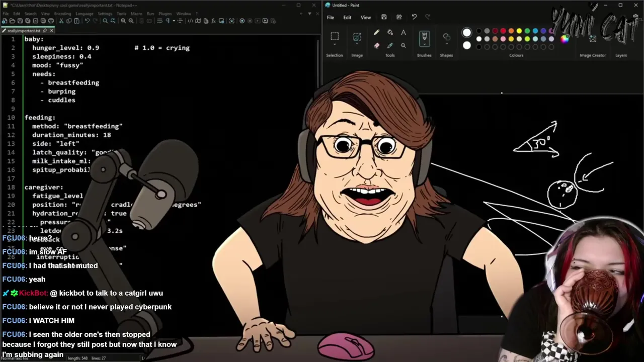Select the Fill bucket tool in Paint
Viewport: 644px width, 362px height.
point(390,33)
